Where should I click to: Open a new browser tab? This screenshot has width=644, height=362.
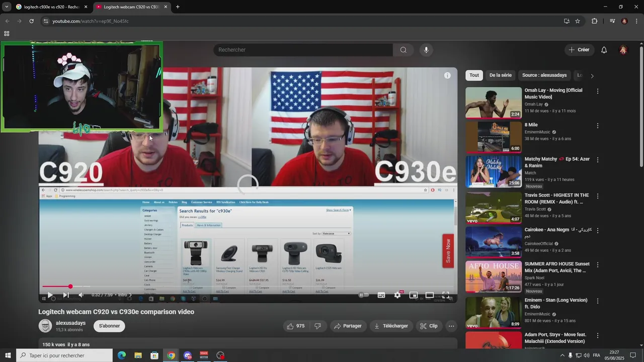(178, 7)
